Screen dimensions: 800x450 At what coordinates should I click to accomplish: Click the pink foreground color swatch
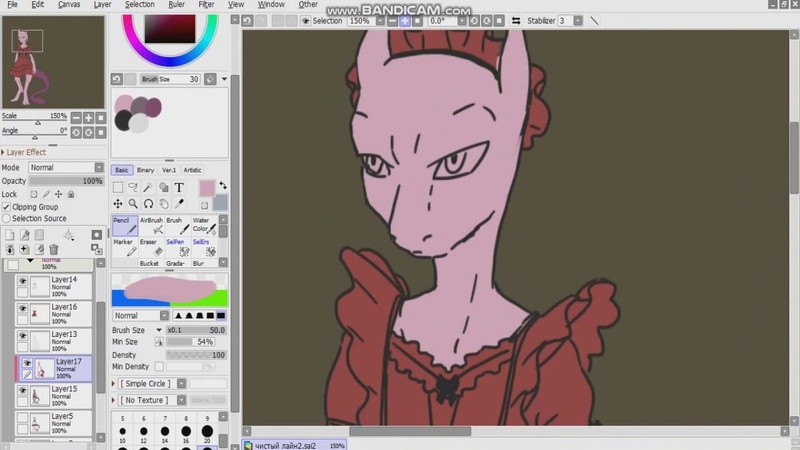[207, 188]
